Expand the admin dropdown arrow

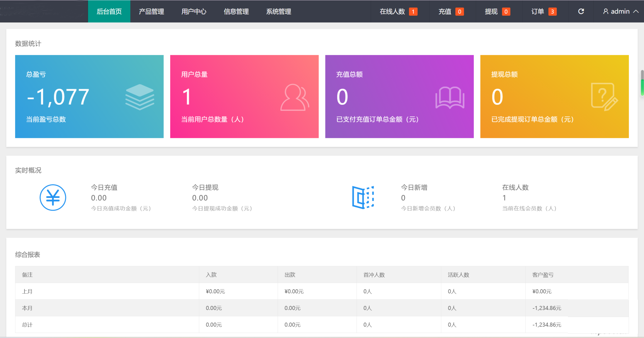pyautogui.click(x=636, y=11)
